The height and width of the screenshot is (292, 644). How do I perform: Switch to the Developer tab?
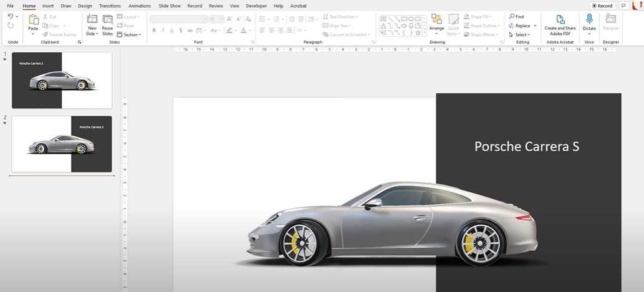(257, 6)
